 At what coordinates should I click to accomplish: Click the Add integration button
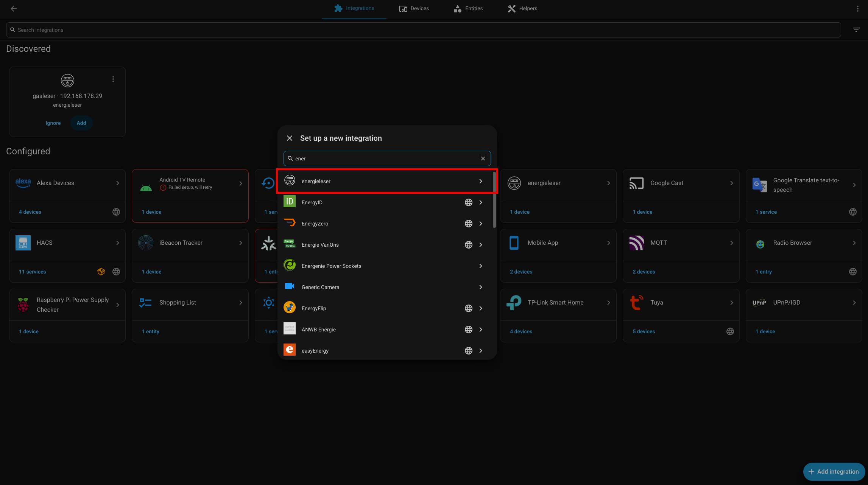834,471
